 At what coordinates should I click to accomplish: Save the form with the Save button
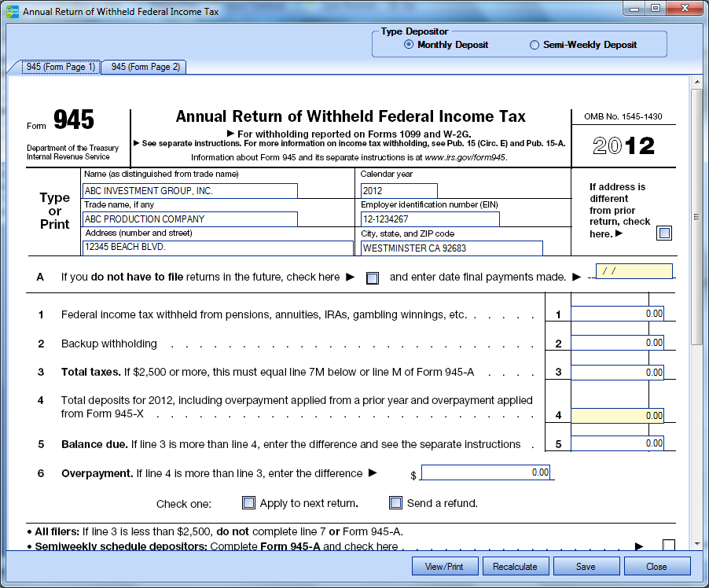(x=586, y=566)
